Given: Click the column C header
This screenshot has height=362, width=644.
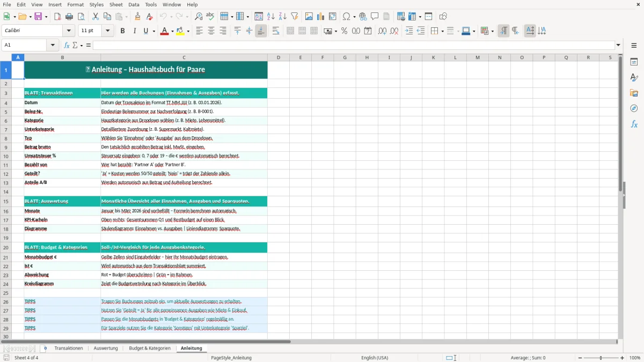Looking at the screenshot, I should point(184,57).
